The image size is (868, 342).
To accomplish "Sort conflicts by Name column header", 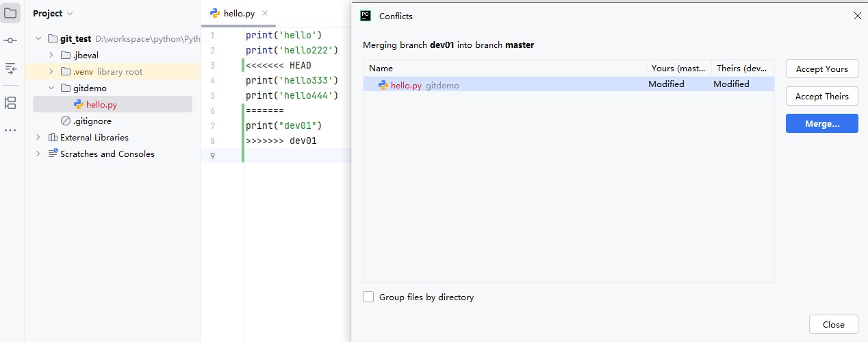I will (x=505, y=68).
